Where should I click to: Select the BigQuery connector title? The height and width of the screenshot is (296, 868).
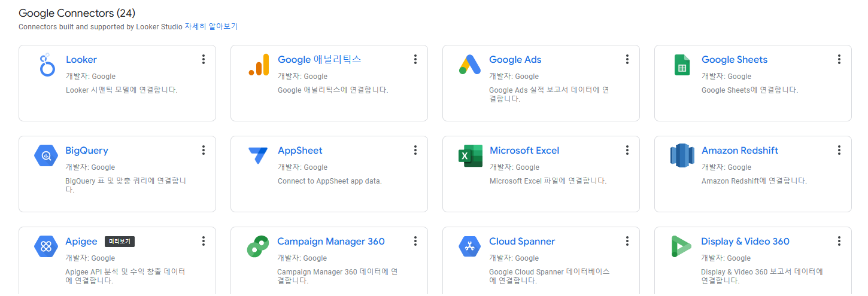click(87, 151)
